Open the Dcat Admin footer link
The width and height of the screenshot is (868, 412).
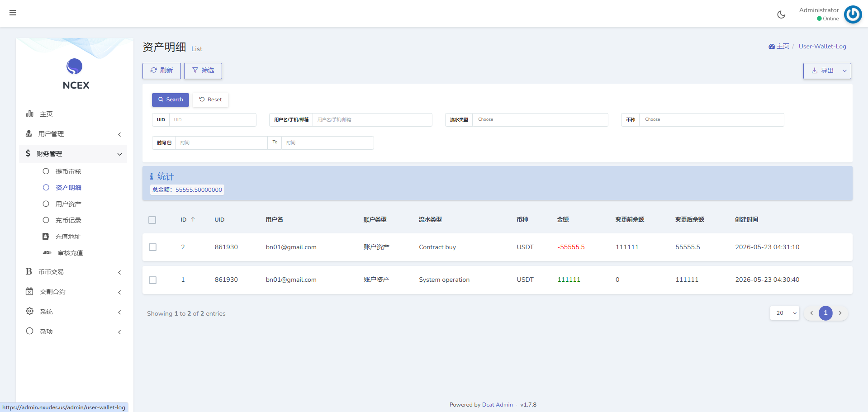pyautogui.click(x=498, y=405)
